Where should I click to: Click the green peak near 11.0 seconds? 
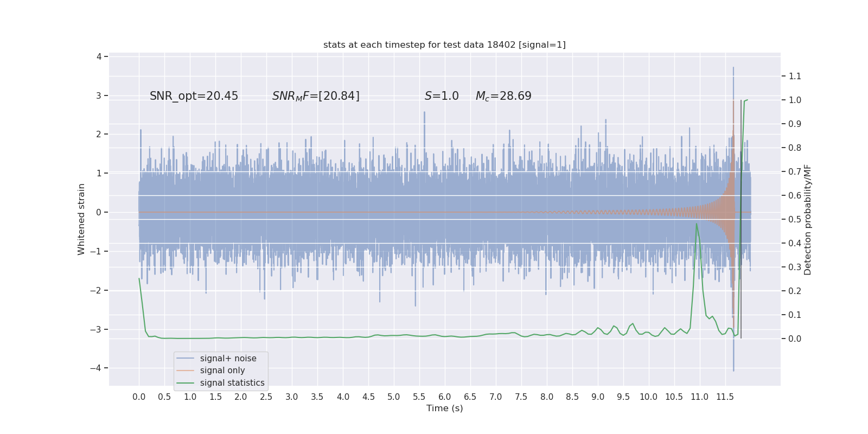697,224
